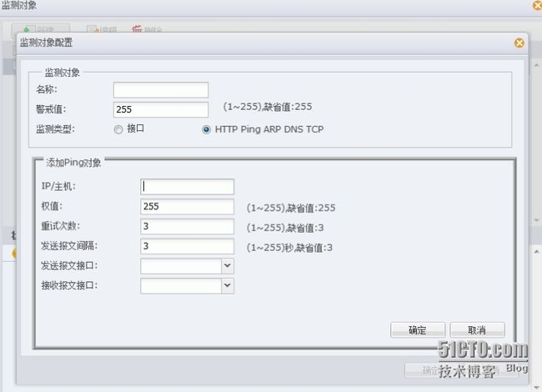Open the 接收报文接口 dropdown
The image size is (542, 392).
[x=227, y=285]
